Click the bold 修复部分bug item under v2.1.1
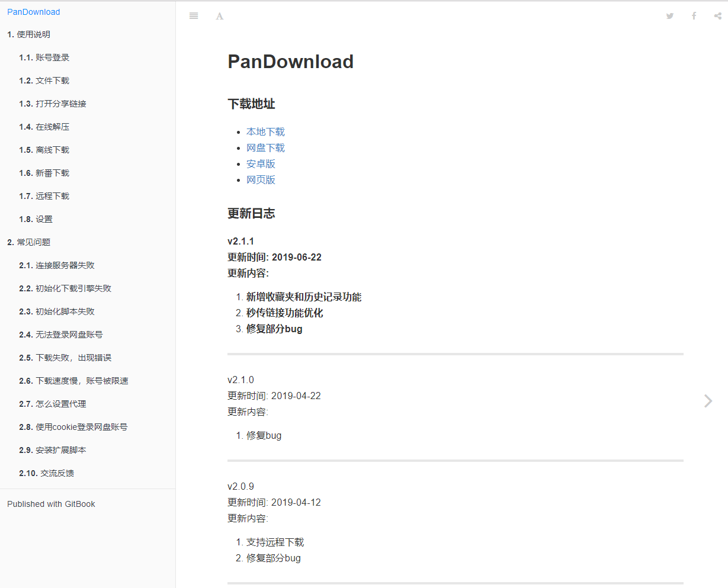728x588 pixels. (x=274, y=329)
